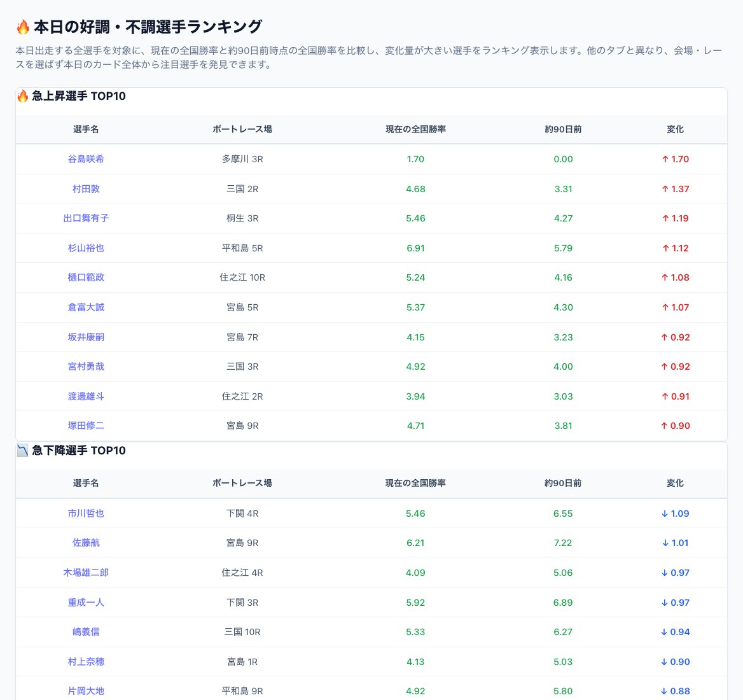The image size is (743, 700).
Task: Click 選手名 header in falling table
Action: (86, 484)
